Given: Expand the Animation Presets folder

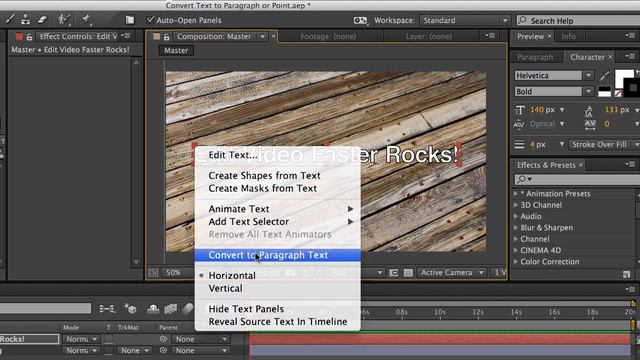Looking at the screenshot, I should [516, 193].
